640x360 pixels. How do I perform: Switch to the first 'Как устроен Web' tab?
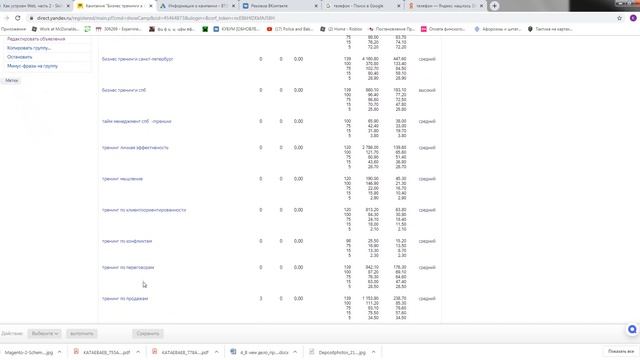click(x=36, y=6)
